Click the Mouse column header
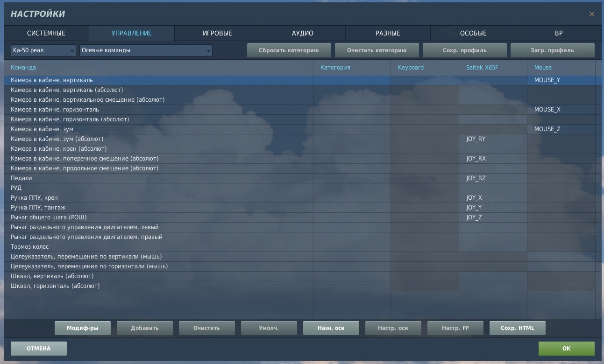Viewport: 604px width, 364px height. pos(561,68)
